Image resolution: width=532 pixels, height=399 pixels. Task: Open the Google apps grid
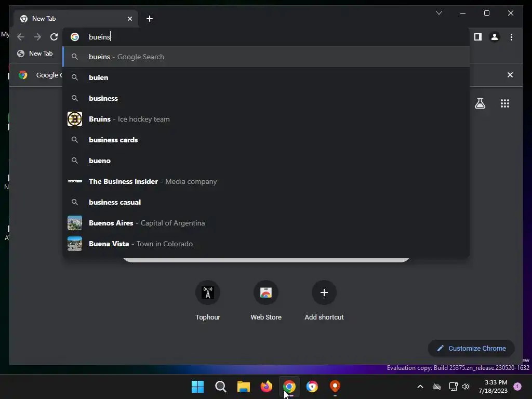pos(505,103)
